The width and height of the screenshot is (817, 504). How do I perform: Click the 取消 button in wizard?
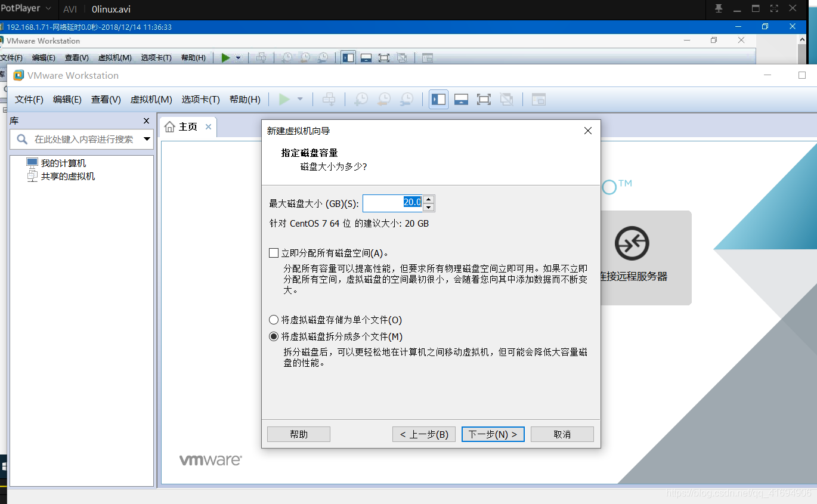tap(562, 434)
